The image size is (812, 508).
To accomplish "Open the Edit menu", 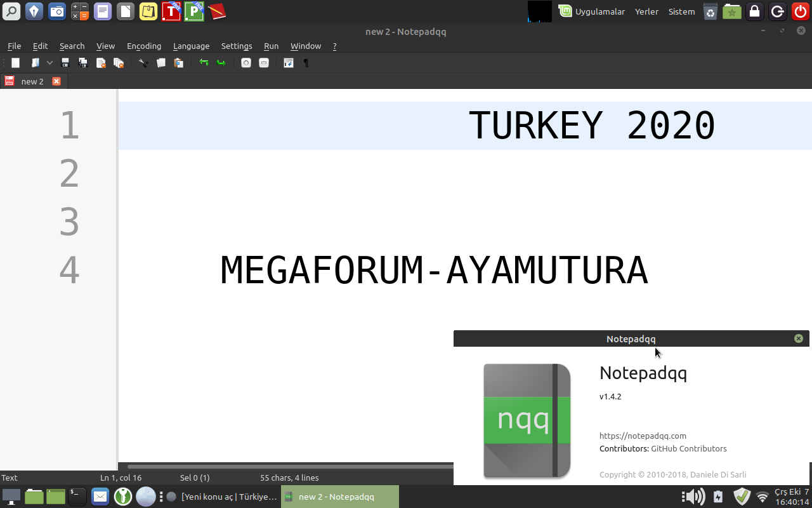I will point(40,46).
